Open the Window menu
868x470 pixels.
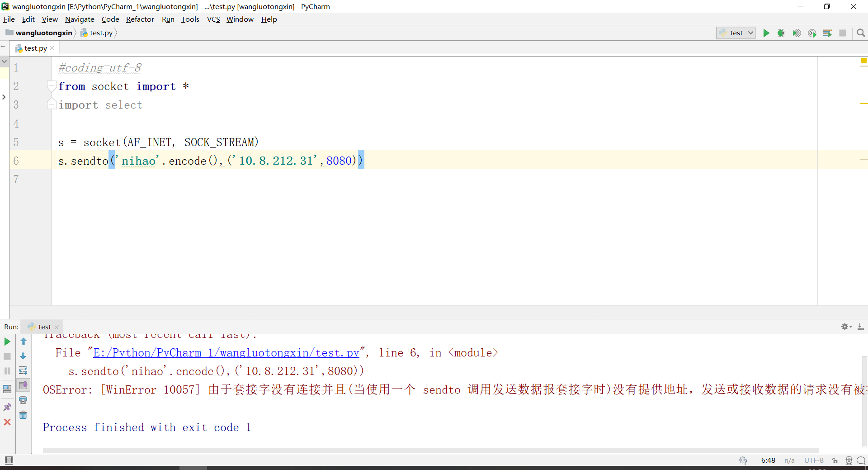(x=240, y=19)
